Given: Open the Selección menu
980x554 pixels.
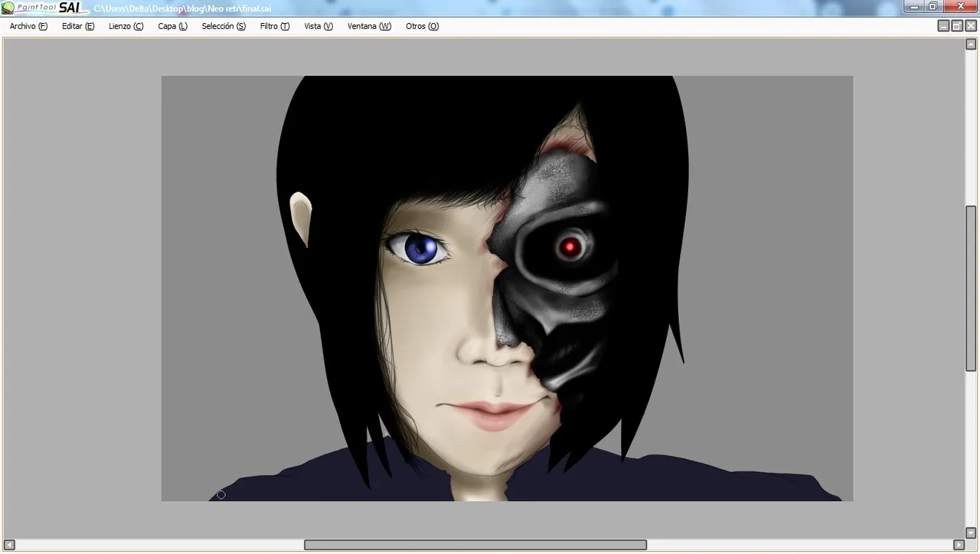Looking at the screenshot, I should tap(224, 26).
